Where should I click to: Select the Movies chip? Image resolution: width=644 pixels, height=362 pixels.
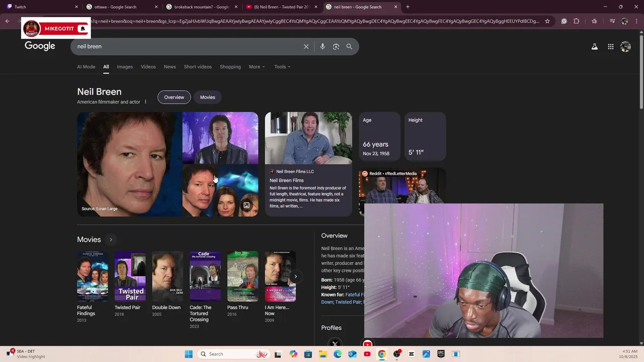click(207, 97)
